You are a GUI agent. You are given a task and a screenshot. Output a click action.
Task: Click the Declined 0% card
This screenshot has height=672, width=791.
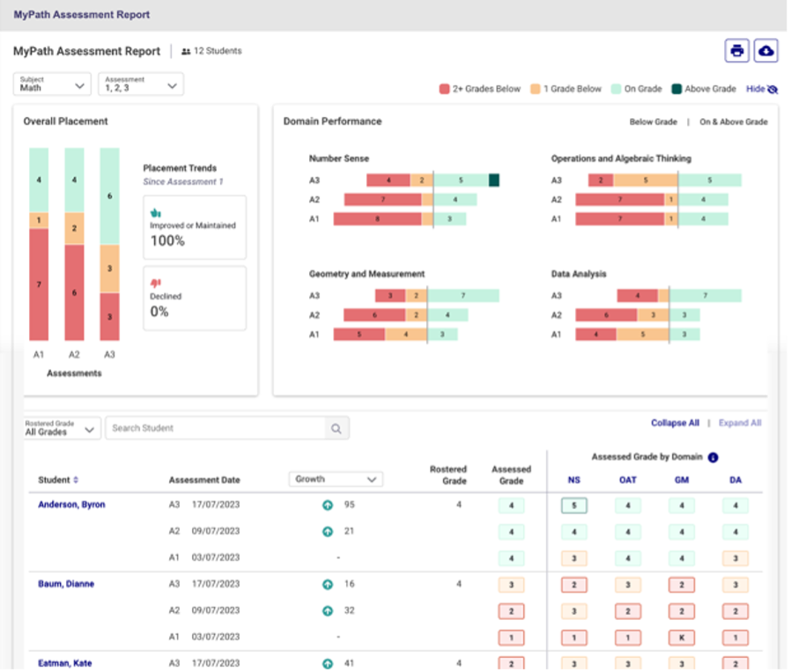pos(196,299)
